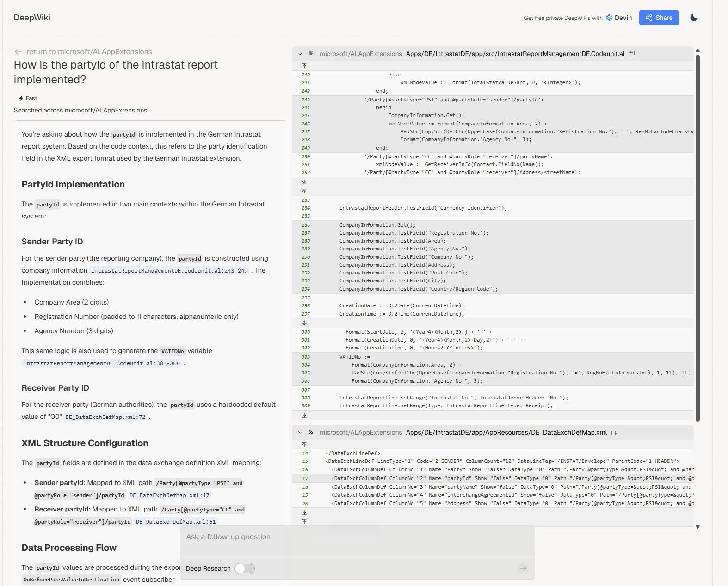
Task: Expand XML lines below line 20
Action: point(304,512)
